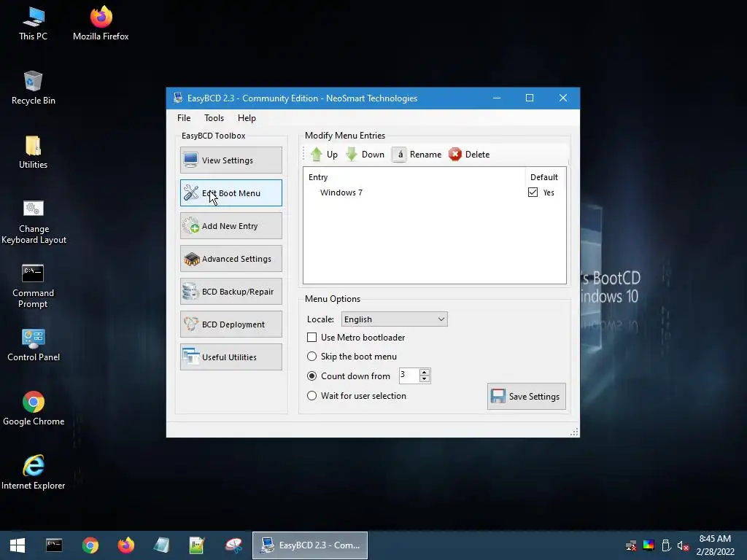747x560 pixels.
Task: Close the EasyBCD window
Action: pyautogui.click(x=563, y=98)
